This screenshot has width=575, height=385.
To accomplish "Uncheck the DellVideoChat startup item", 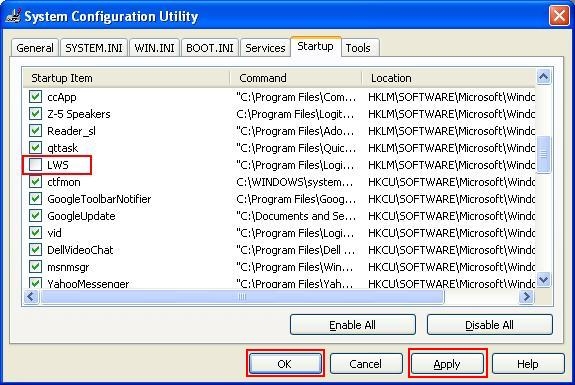I will pyautogui.click(x=35, y=250).
